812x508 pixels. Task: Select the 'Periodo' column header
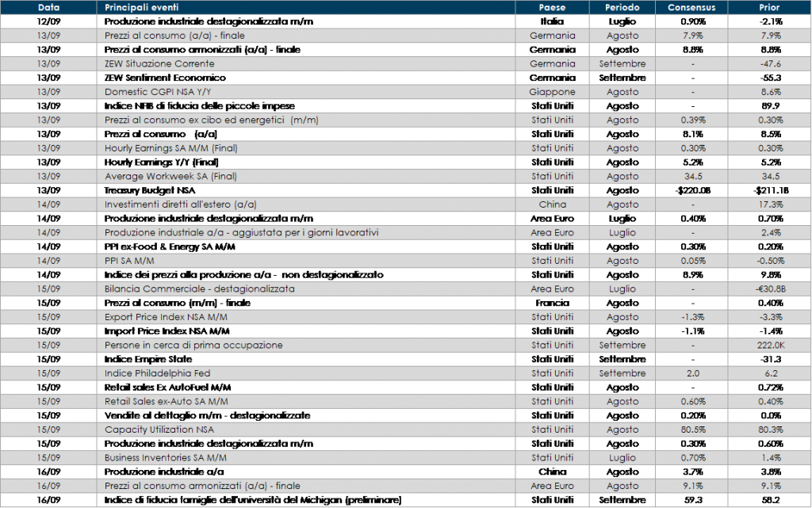pos(622,8)
